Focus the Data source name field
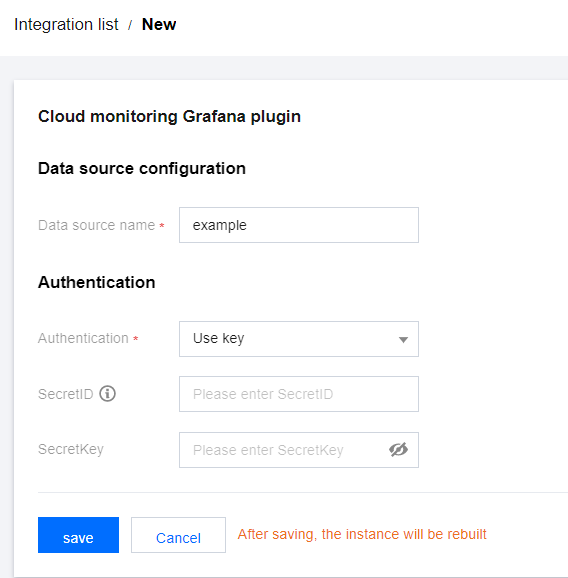The image size is (568, 578). 299,225
